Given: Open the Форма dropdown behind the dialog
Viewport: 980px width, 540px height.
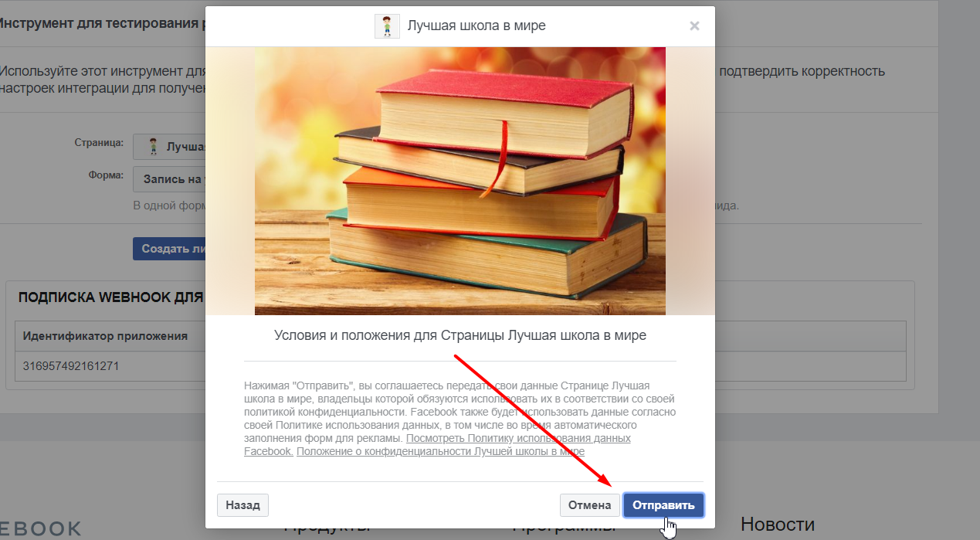Looking at the screenshot, I should [x=169, y=179].
